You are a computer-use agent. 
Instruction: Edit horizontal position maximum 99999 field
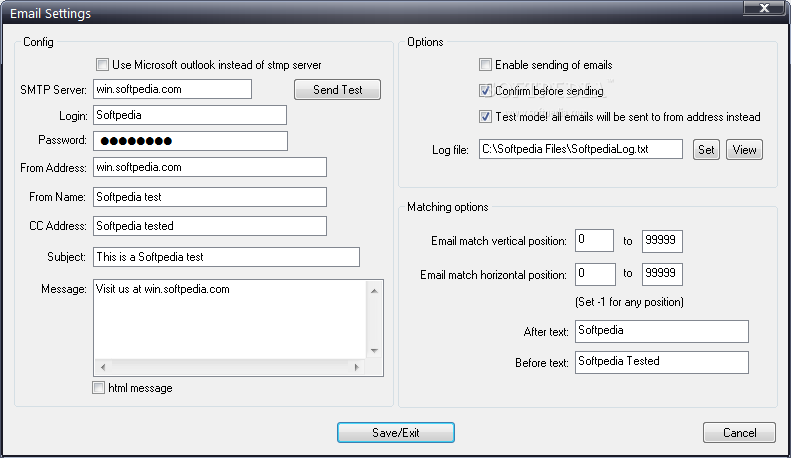click(x=662, y=274)
